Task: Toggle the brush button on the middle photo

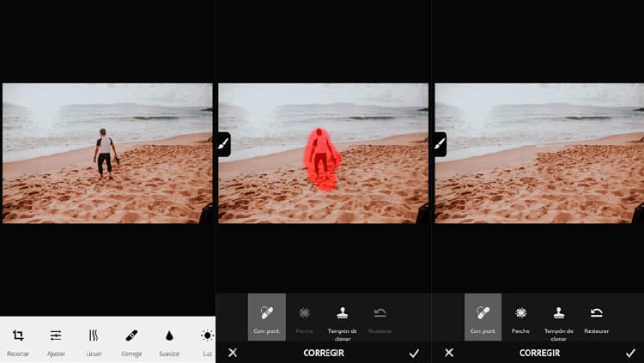Action: [223, 144]
